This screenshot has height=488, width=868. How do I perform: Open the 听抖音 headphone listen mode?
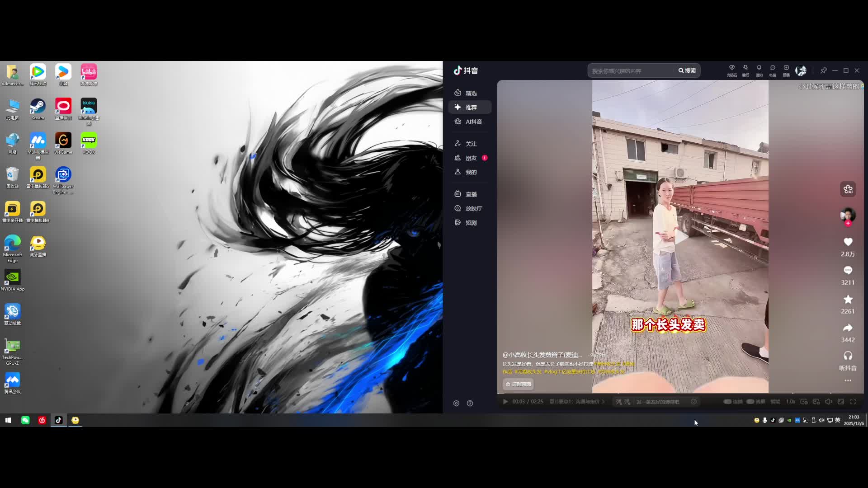(x=848, y=356)
